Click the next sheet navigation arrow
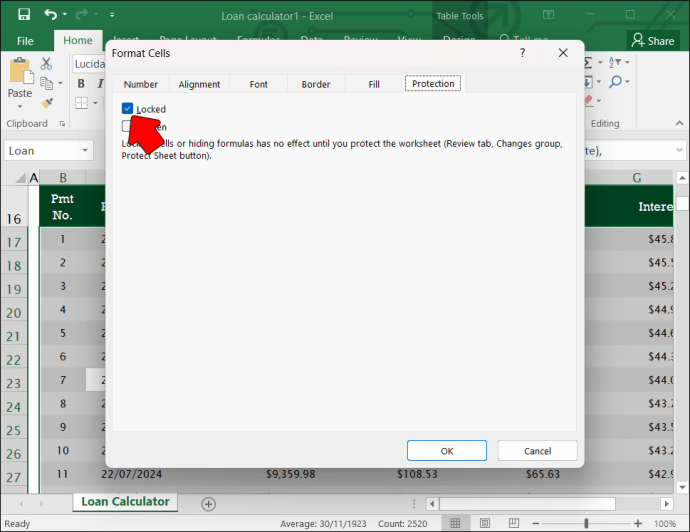Viewport: 690px width, 532px height. [41, 503]
